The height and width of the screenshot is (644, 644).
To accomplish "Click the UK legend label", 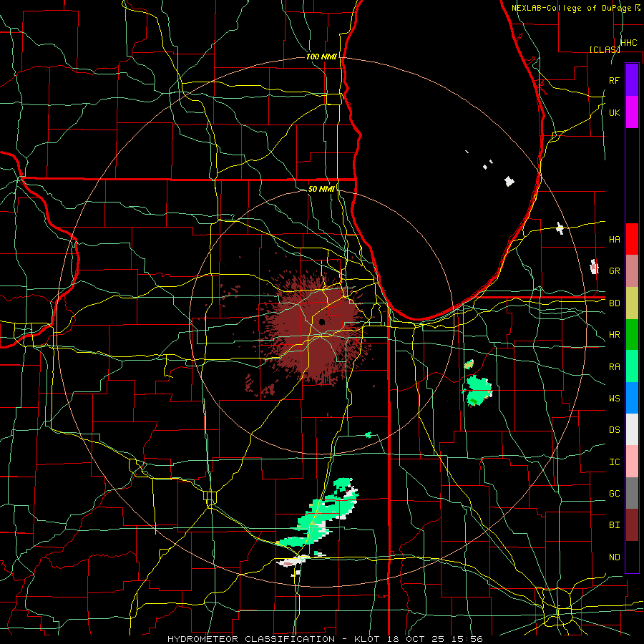I will pyautogui.click(x=615, y=112).
